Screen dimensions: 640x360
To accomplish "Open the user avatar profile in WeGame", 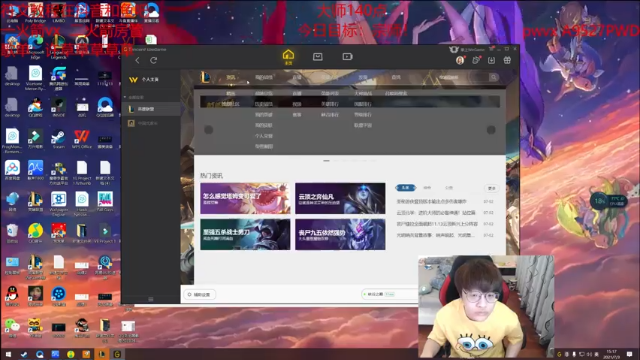I will coord(460,60).
